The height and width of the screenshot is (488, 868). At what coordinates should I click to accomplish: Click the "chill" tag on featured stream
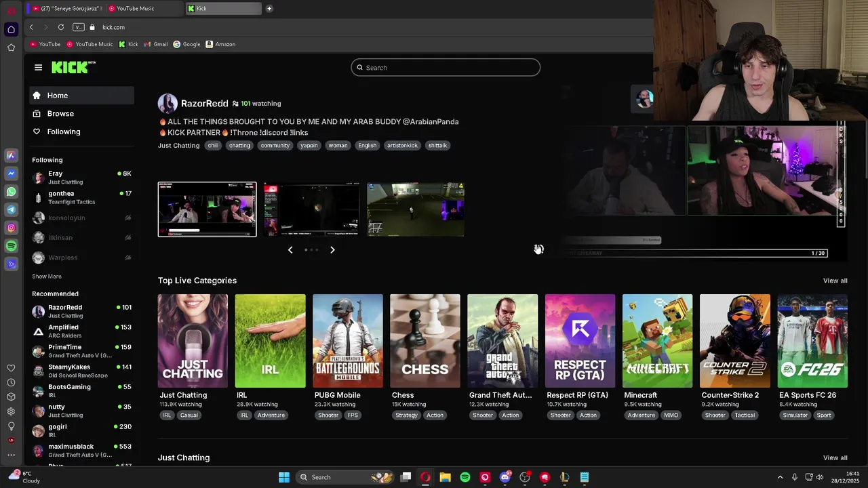(x=213, y=146)
